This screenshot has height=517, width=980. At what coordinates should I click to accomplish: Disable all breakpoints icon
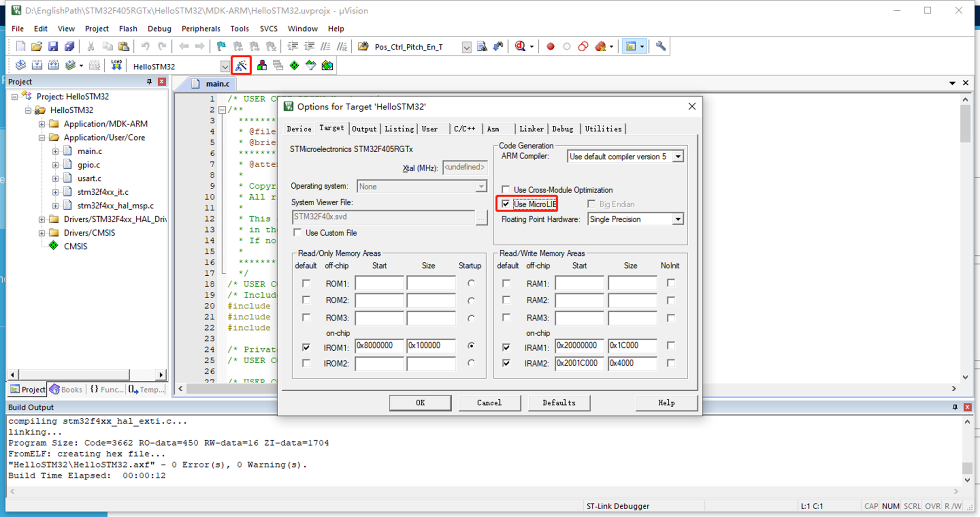583,46
